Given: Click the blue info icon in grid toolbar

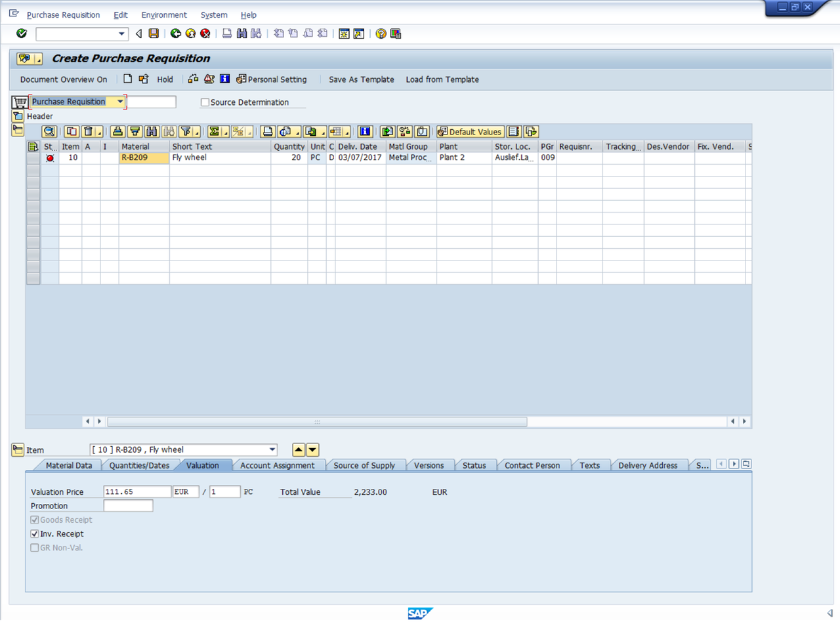Looking at the screenshot, I should pyautogui.click(x=366, y=131).
